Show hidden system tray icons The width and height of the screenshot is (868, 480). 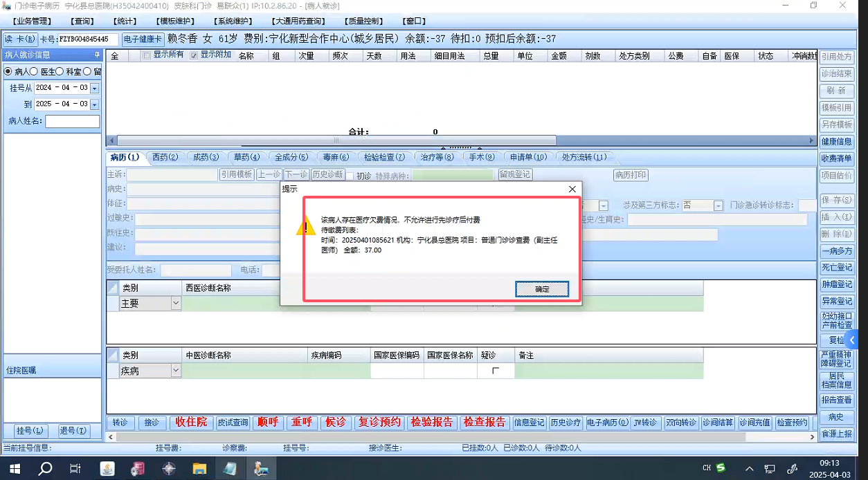(x=749, y=469)
